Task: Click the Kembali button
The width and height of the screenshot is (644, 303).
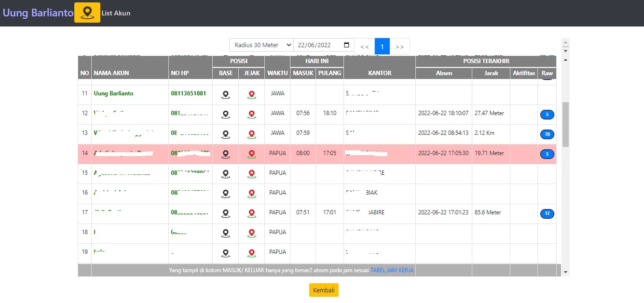Action: click(324, 290)
